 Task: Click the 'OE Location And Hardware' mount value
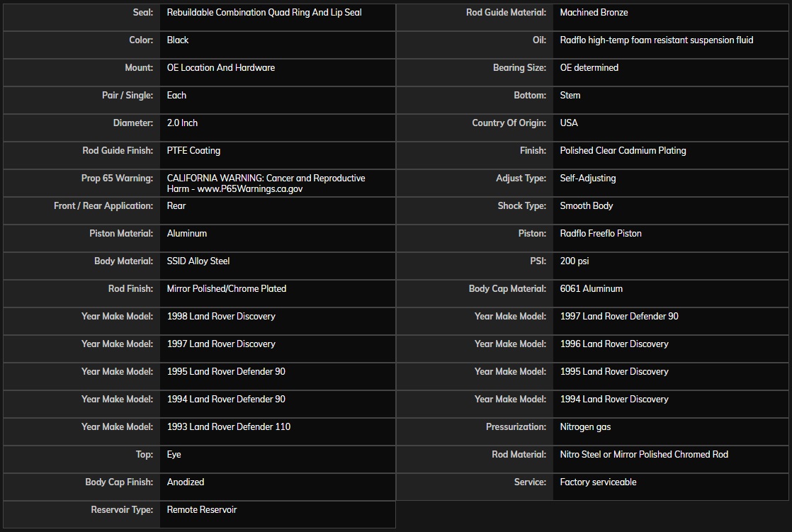pyautogui.click(x=221, y=68)
